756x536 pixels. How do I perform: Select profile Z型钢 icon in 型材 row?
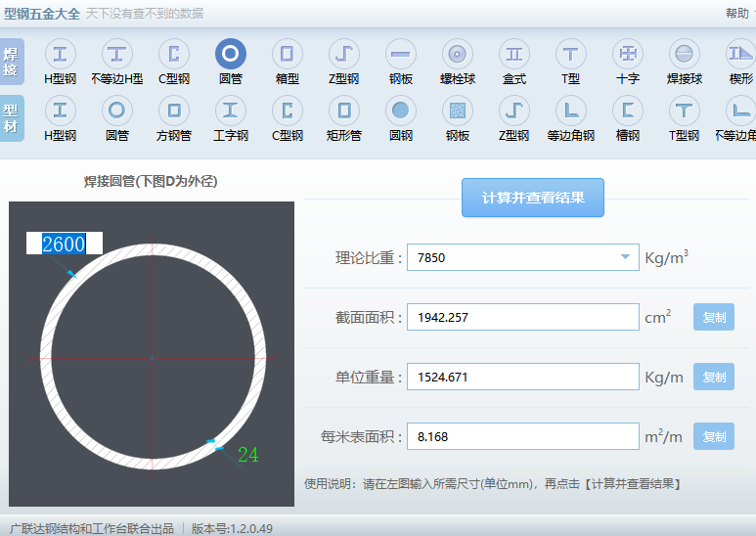(x=514, y=111)
